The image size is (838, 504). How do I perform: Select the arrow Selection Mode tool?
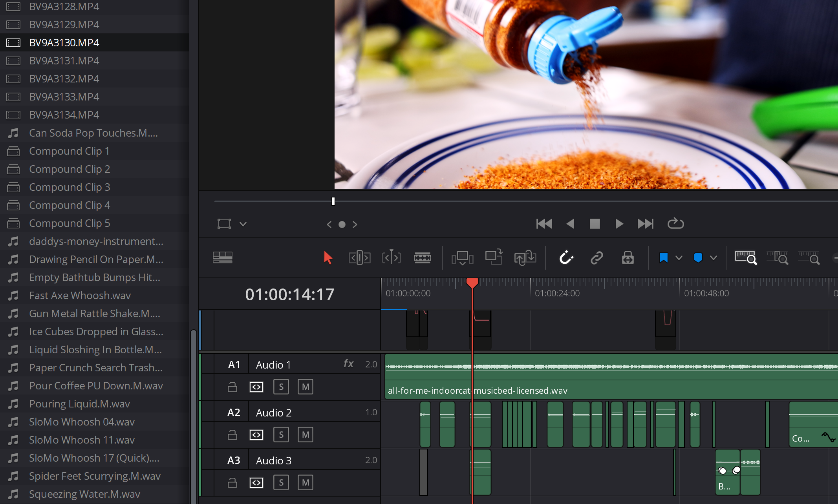[328, 258]
